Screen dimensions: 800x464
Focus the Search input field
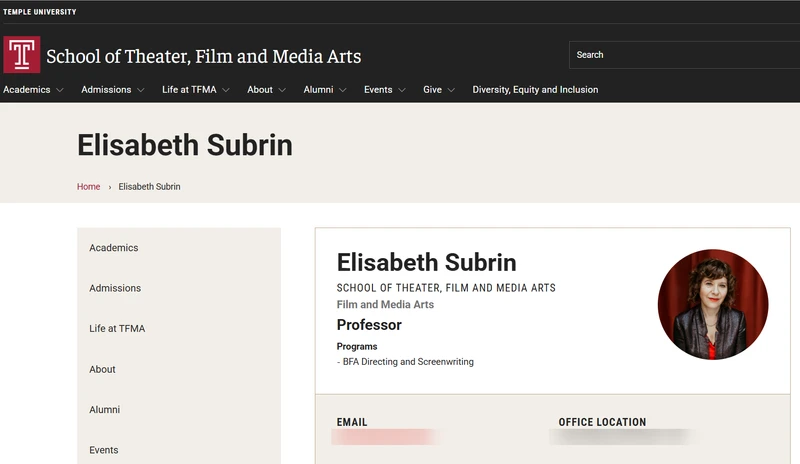tap(684, 55)
